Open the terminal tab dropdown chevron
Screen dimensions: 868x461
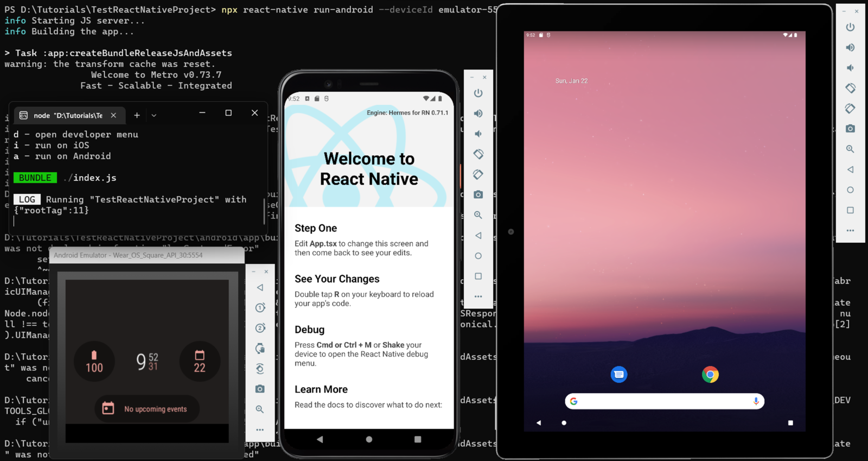click(x=154, y=115)
